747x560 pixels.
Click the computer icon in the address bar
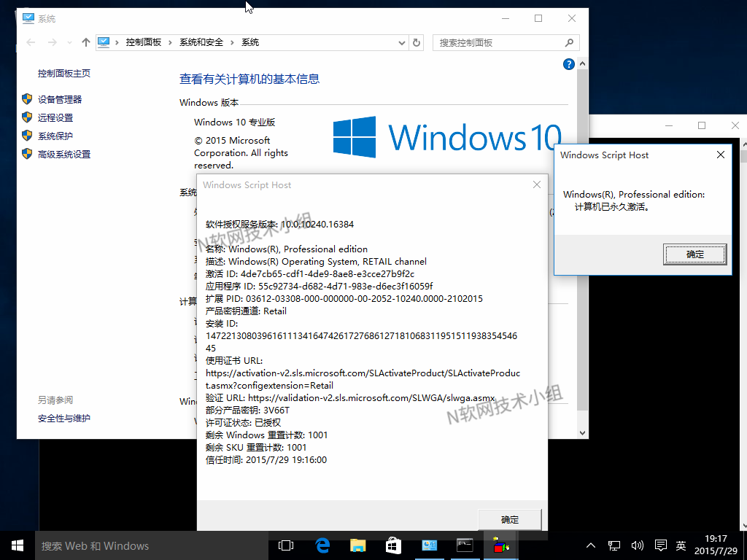click(x=104, y=42)
